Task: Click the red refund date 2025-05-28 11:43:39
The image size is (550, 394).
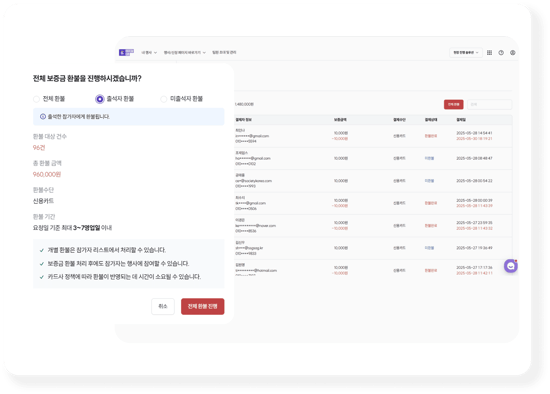Action: coord(474,206)
